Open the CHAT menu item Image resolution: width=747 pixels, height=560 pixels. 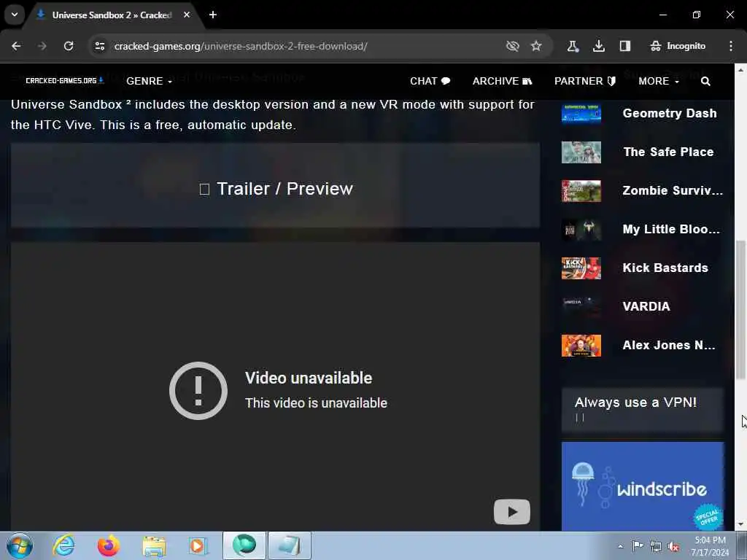430,82
